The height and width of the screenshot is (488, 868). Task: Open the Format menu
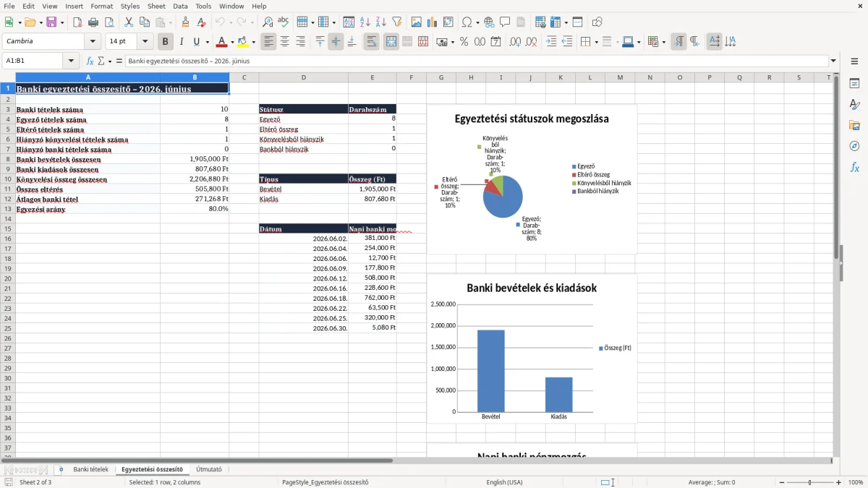pos(101,6)
